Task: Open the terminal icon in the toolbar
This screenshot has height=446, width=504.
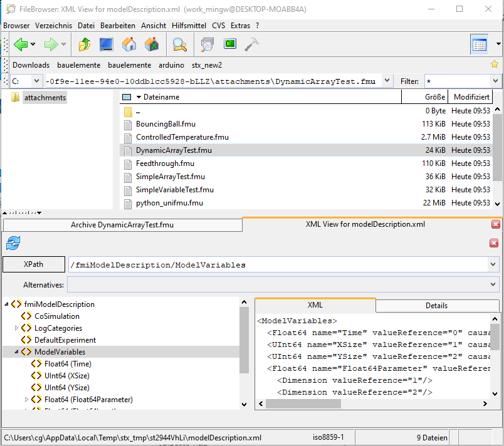Action: (x=231, y=44)
